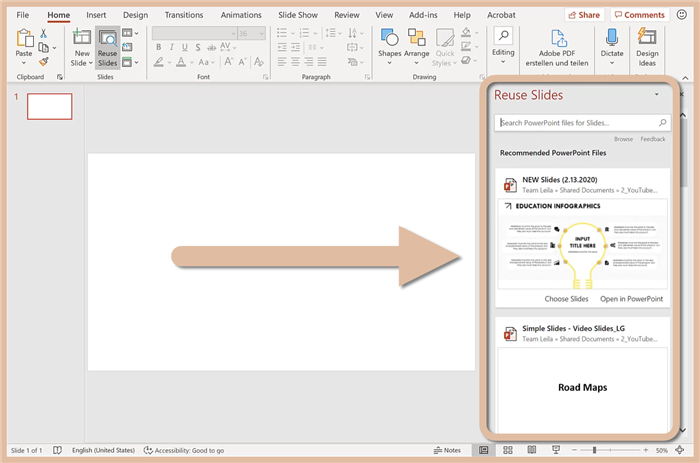Click Open in PowerPoint link
The image size is (700, 463).
(x=631, y=298)
